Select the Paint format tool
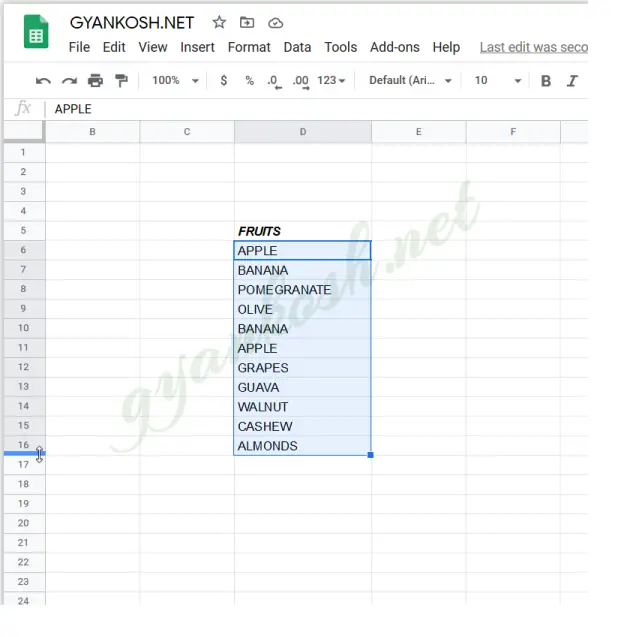This screenshot has height=637, width=638. (x=121, y=81)
